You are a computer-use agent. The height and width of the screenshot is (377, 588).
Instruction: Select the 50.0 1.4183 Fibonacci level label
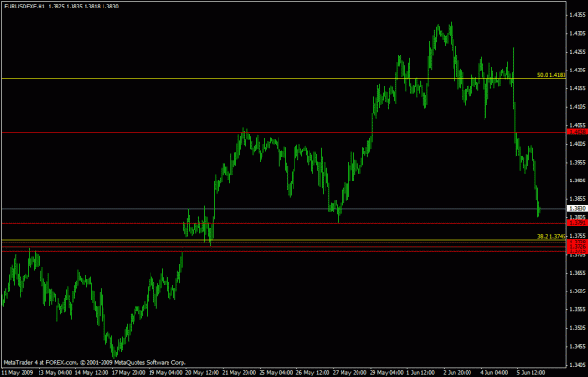point(551,75)
